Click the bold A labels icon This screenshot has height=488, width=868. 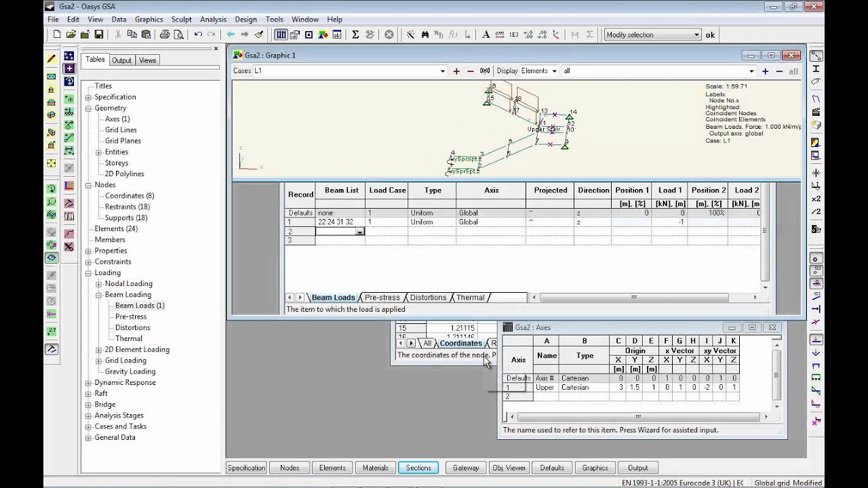pos(486,35)
